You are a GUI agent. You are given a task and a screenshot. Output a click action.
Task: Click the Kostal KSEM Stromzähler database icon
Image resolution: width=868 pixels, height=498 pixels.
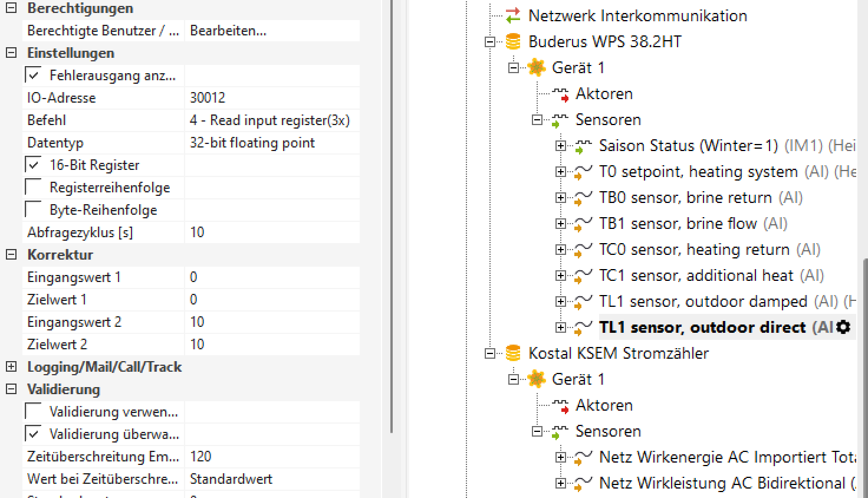point(514,353)
